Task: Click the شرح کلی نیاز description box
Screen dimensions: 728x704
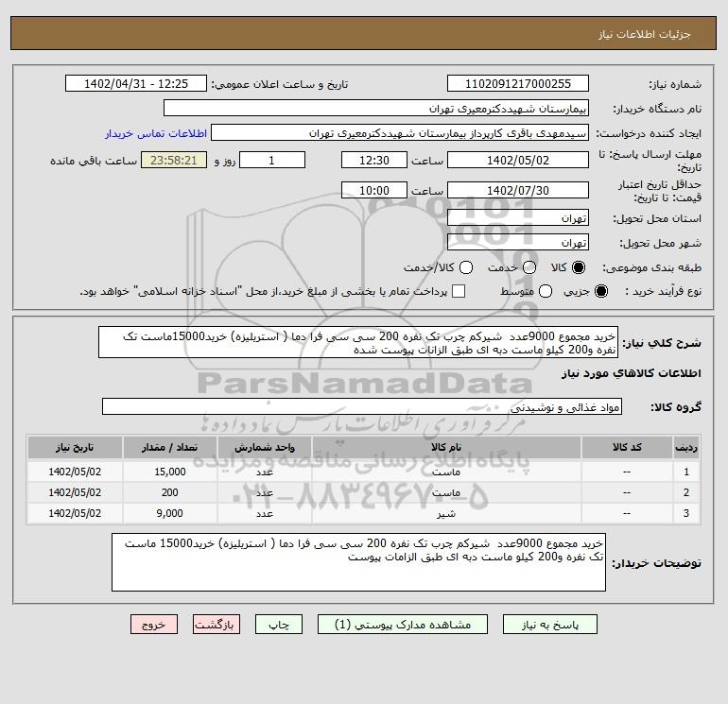Action: pyautogui.click(x=358, y=342)
